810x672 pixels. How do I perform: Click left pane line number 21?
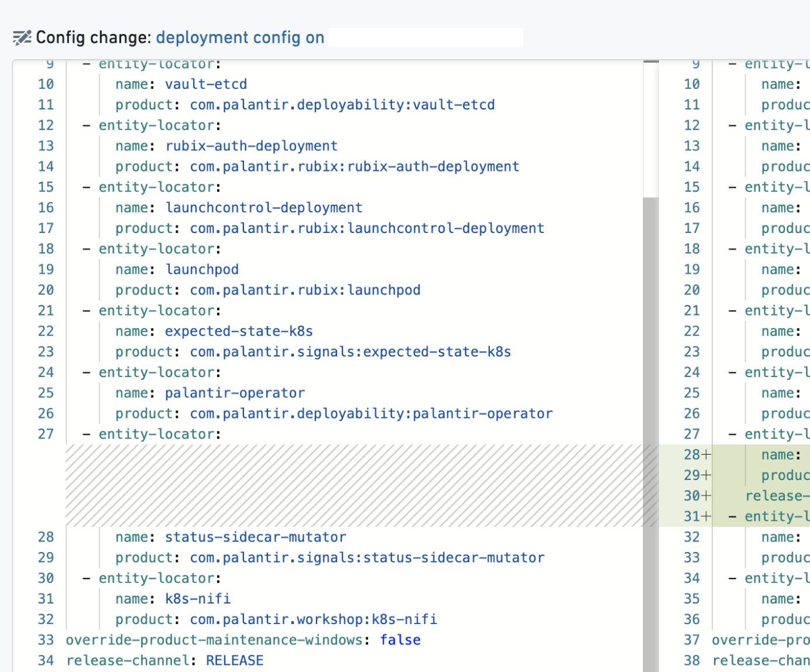pyautogui.click(x=46, y=311)
